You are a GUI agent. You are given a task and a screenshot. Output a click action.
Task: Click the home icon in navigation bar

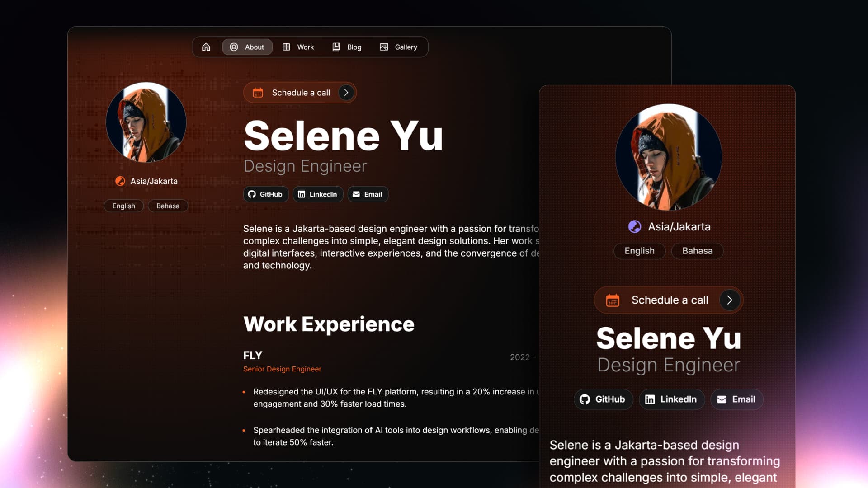pos(206,47)
